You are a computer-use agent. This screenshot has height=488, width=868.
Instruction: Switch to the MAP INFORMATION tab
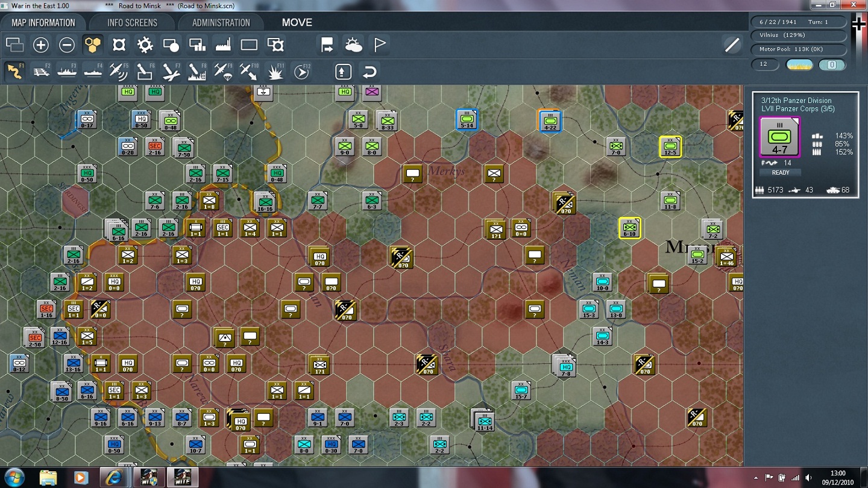(x=43, y=23)
